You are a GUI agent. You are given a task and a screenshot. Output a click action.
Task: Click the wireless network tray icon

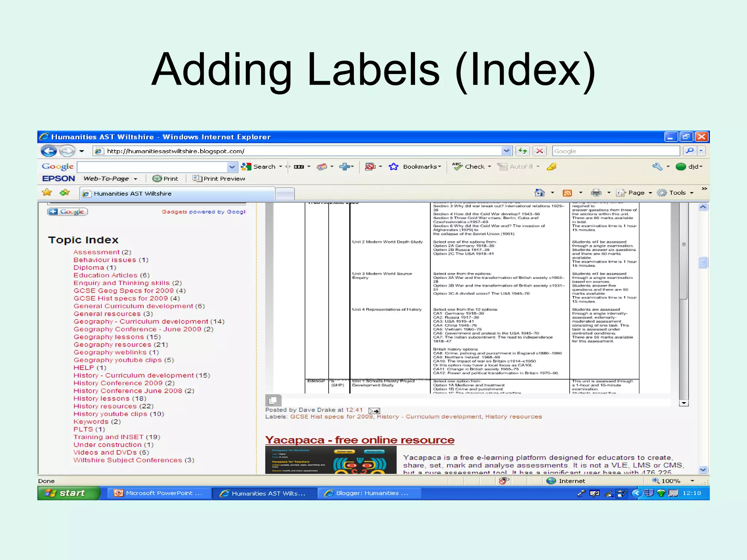coord(661,493)
